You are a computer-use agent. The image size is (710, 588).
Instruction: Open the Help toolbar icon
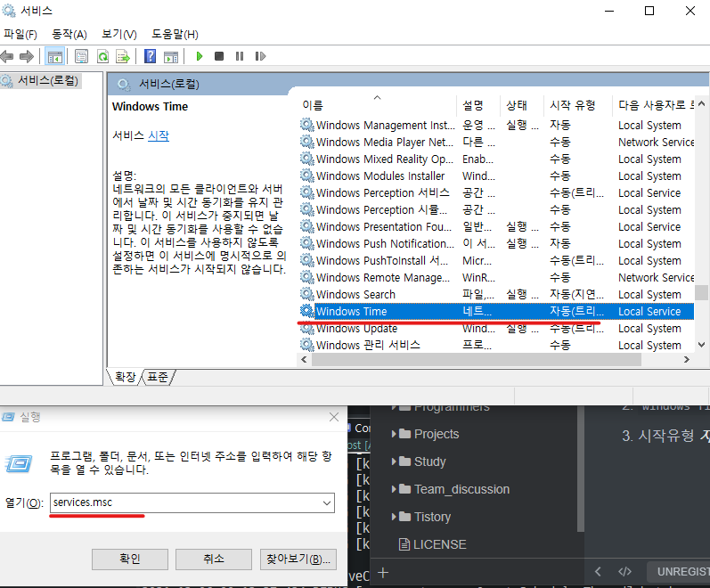(150, 57)
